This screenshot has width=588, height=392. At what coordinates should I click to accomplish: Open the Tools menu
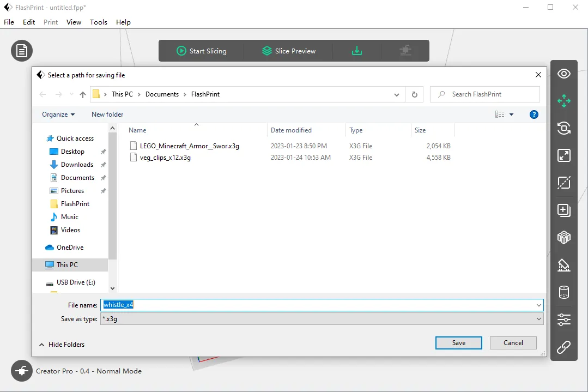point(99,22)
